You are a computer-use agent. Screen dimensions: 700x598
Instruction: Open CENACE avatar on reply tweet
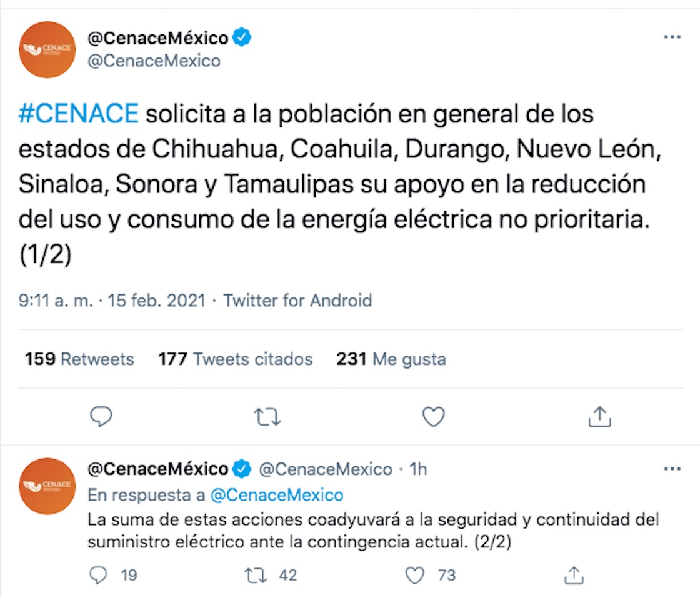click(47, 486)
